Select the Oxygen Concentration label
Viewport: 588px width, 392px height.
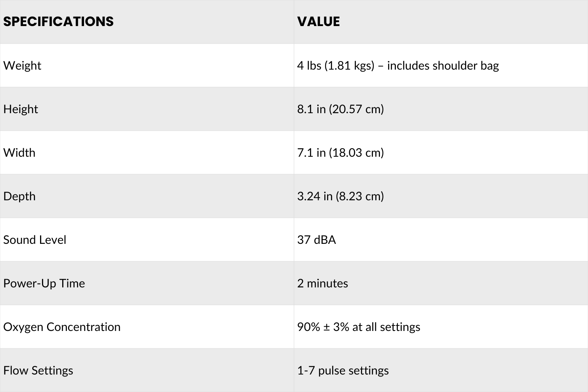(x=62, y=327)
